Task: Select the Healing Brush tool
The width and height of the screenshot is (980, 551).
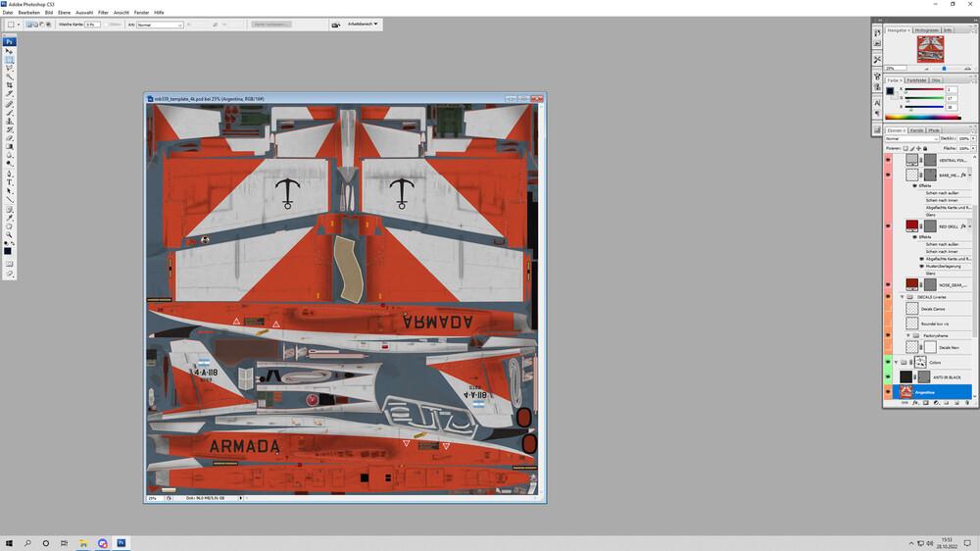Action: [x=9, y=105]
